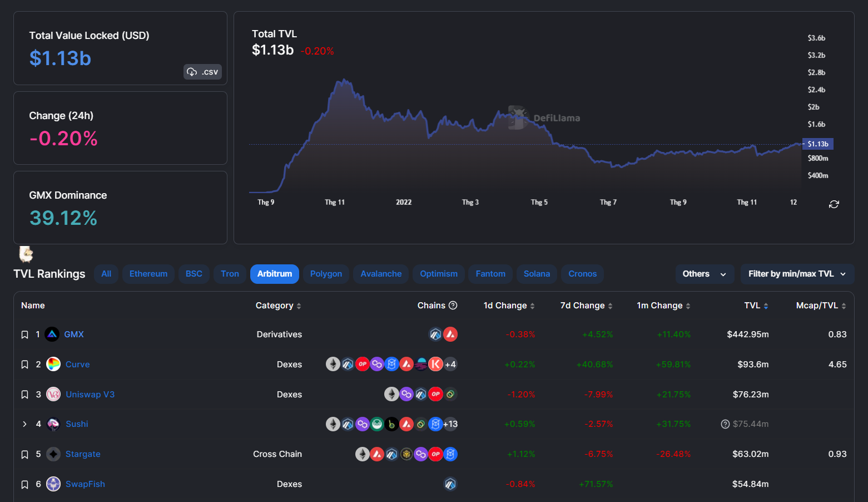Bookmark the Uniswap V3 row
Image resolution: width=868 pixels, height=502 pixels.
(24, 395)
